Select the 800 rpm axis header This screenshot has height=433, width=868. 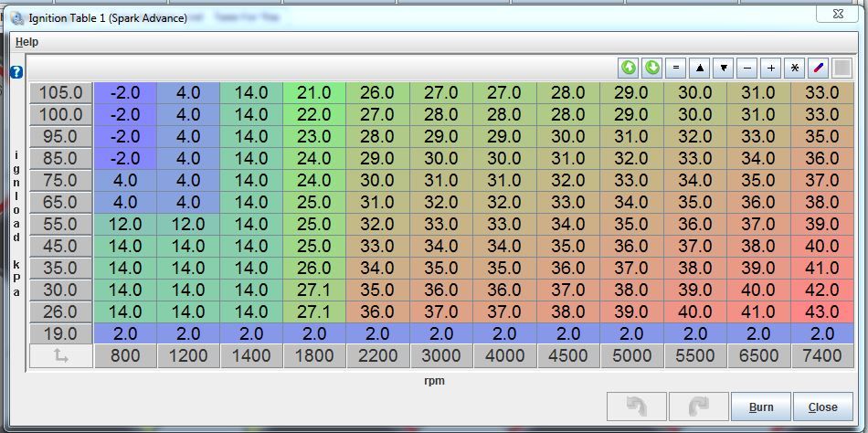pos(125,356)
